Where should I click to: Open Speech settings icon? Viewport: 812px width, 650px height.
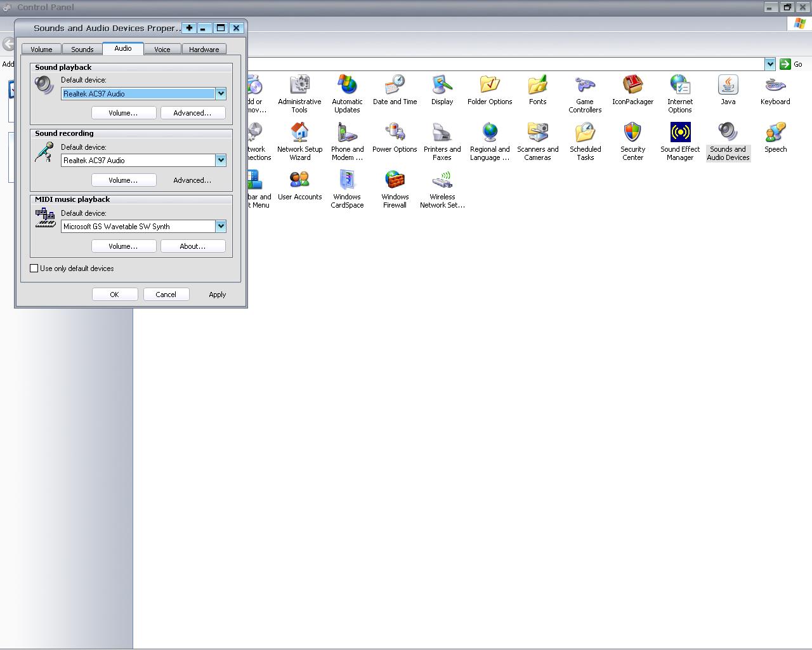tap(775, 137)
